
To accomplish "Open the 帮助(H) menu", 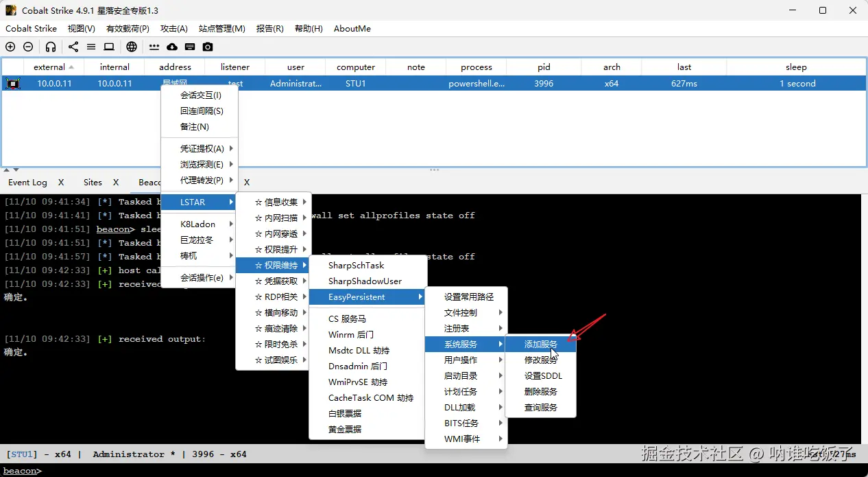I will [309, 29].
